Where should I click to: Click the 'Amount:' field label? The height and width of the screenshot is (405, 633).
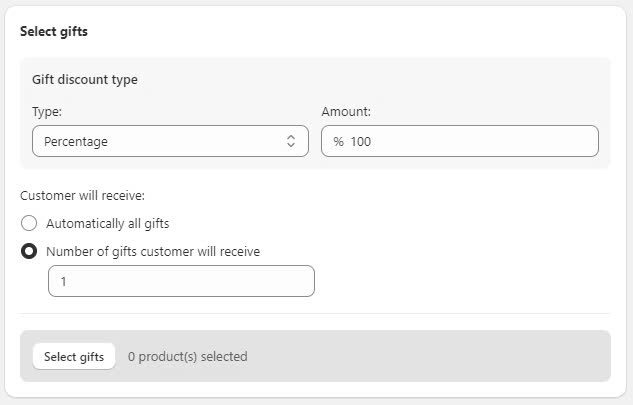[x=346, y=113]
